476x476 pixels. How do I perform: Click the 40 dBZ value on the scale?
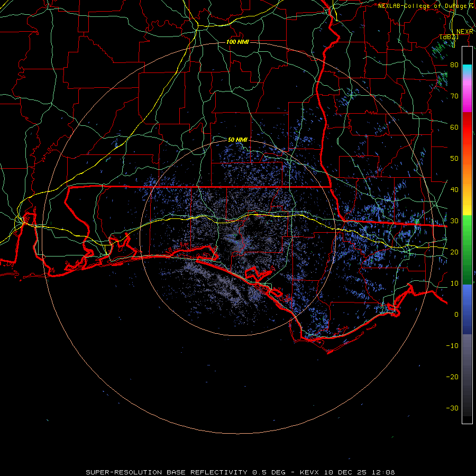click(454, 189)
